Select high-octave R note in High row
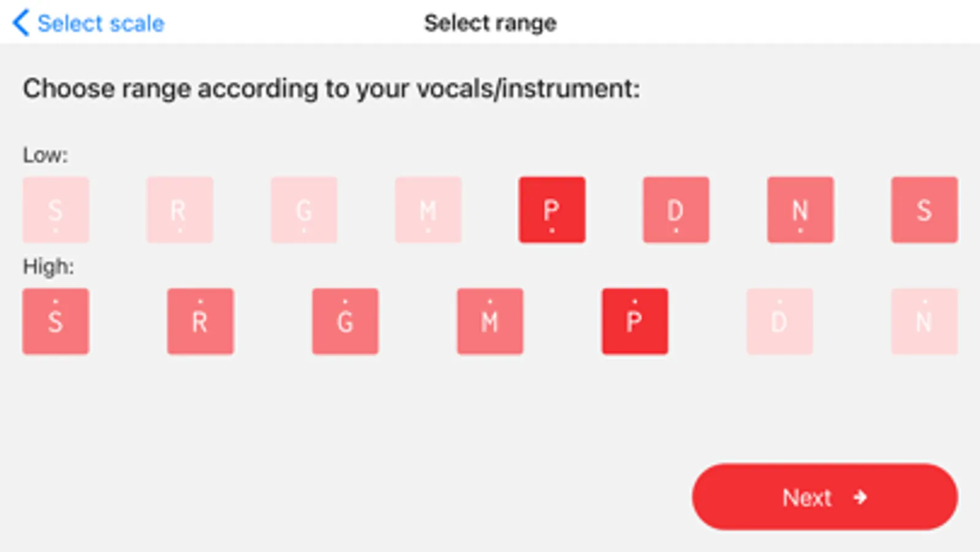The image size is (980, 552). click(200, 321)
